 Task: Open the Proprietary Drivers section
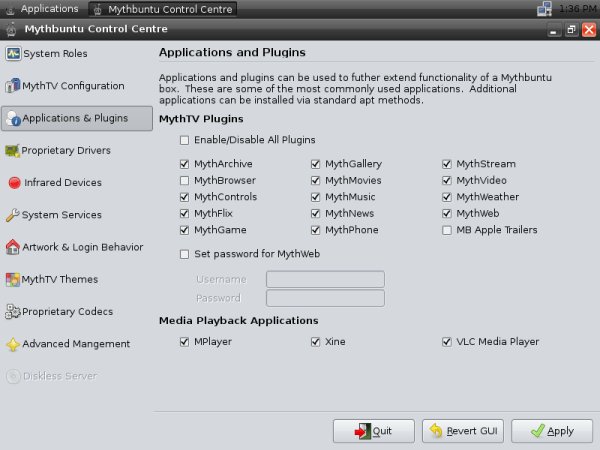[x=77, y=150]
